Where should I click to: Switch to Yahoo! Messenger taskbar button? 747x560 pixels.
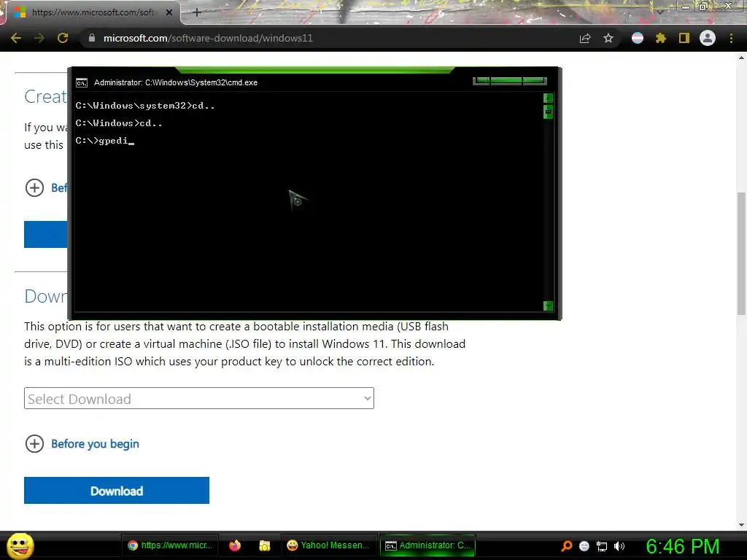(328, 545)
